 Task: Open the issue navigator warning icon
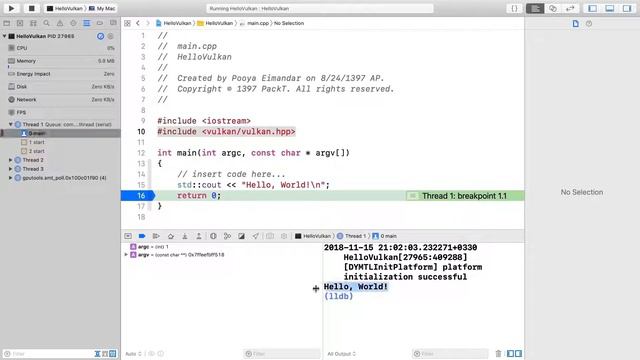(x=60, y=23)
